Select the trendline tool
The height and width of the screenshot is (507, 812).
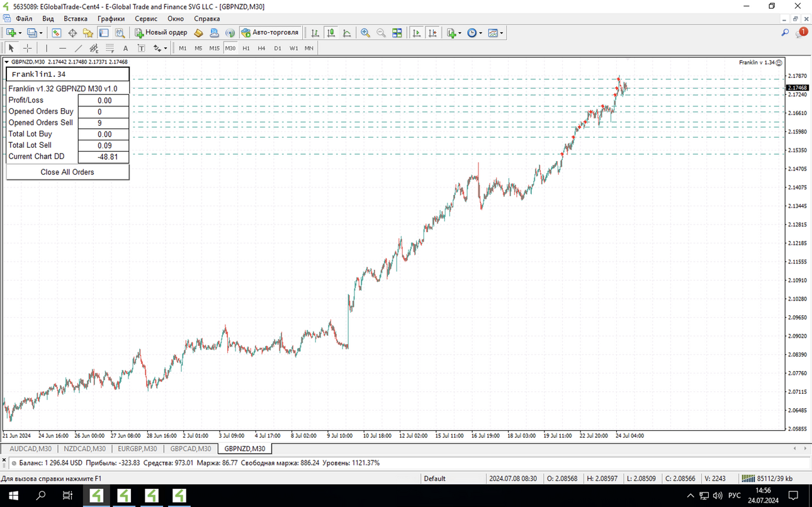tap(78, 48)
